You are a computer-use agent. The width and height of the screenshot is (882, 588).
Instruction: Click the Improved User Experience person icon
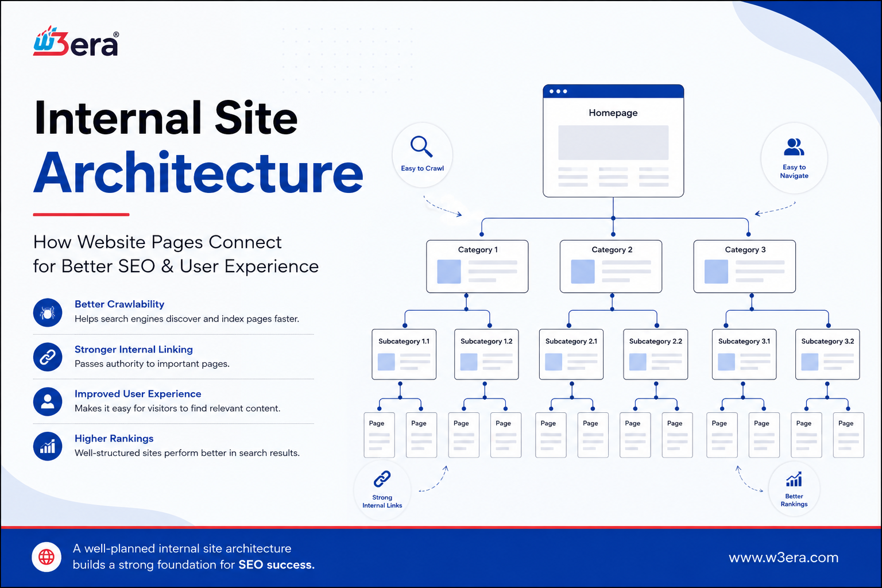coord(48,401)
